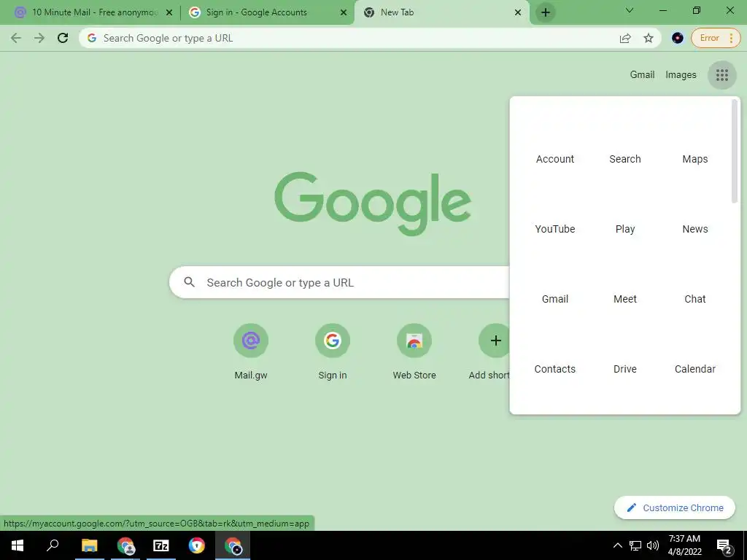Select the New Tab tab
747x560 pixels.
pos(441,12)
